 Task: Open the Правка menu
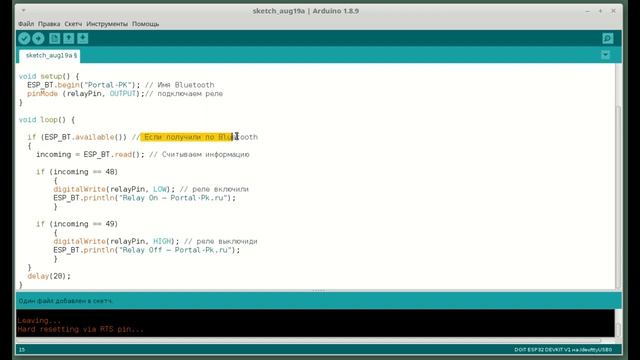click(49, 24)
